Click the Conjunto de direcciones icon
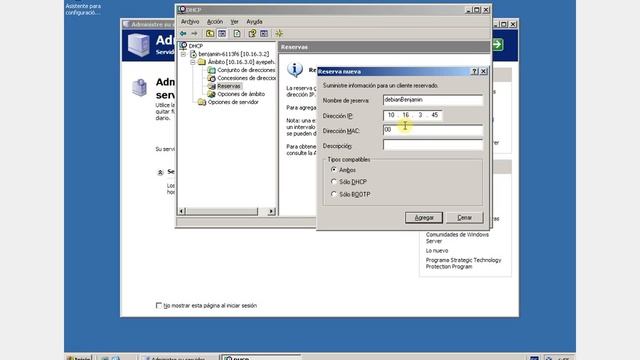This screenshot has height=360, width=640. 211,70
